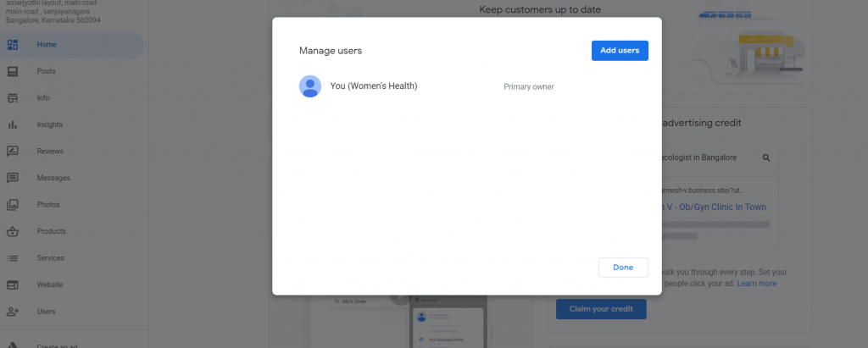This screenshot has height=348, width=868.
Task: Click the Photos icon in sidebar
Action: point(13,205)
